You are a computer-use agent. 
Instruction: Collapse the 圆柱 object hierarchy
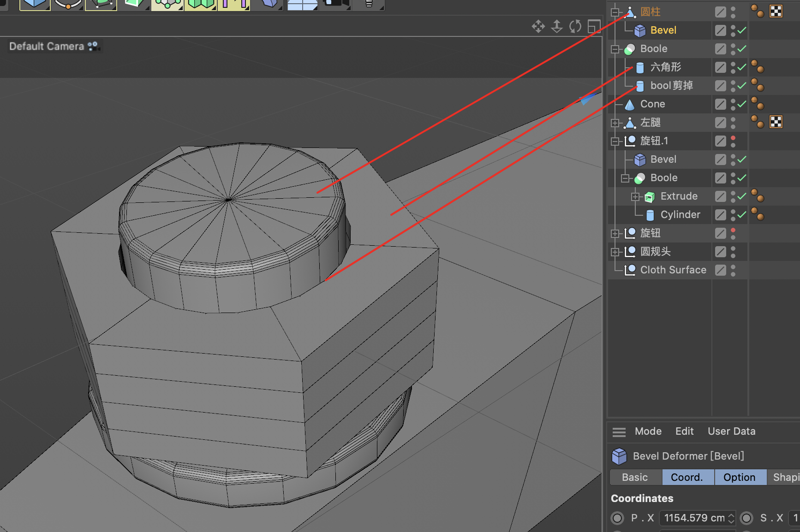[x=615, y=12]
